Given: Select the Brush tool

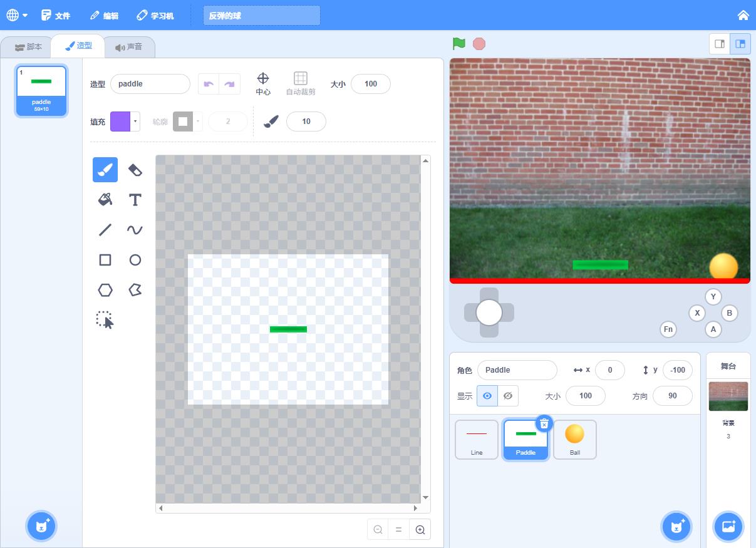Looking at the screenshot, I should [105, 170].
